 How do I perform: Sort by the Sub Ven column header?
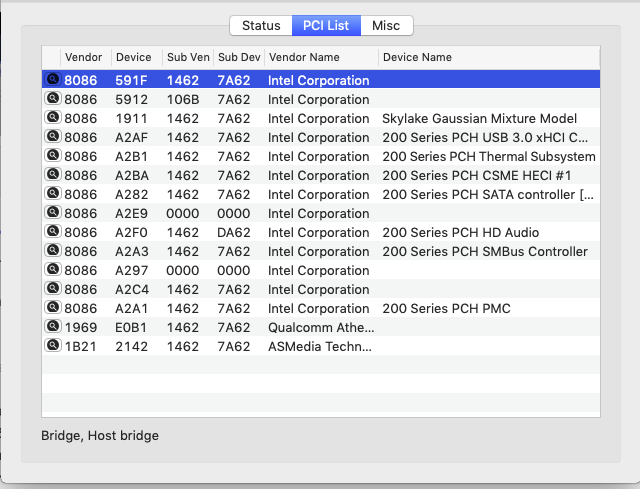point(188,57)
